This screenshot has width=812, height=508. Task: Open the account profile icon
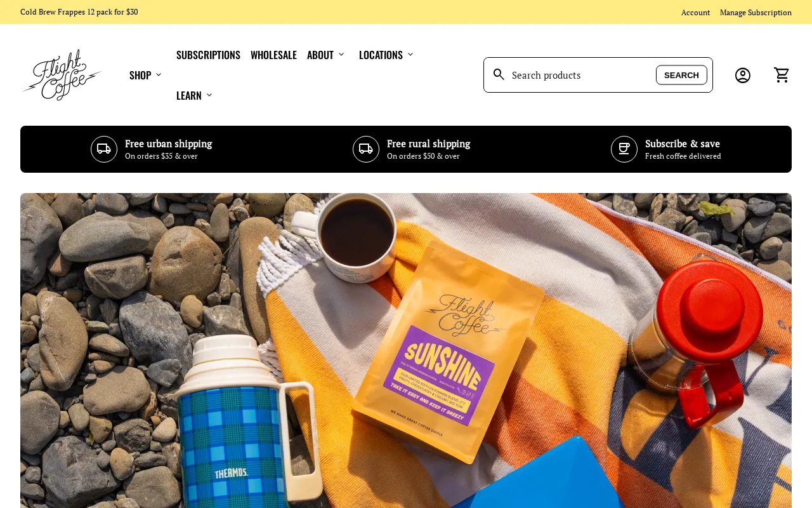(x=743, y=75)
